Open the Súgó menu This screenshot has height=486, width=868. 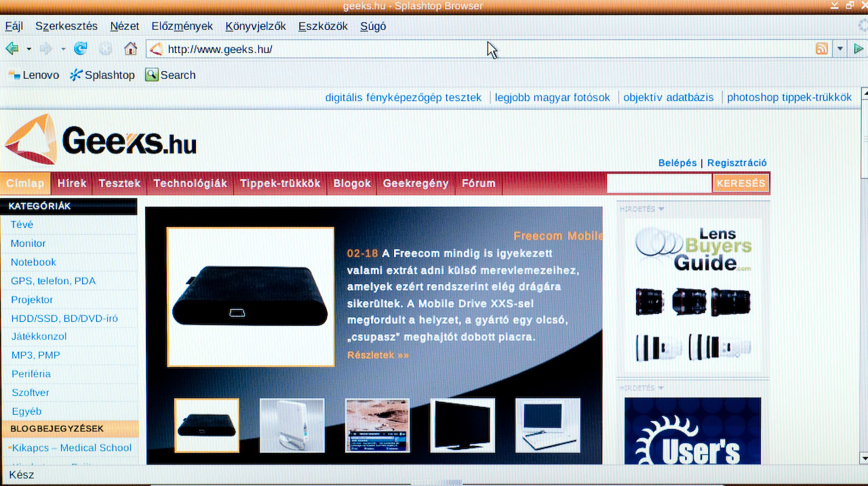coord(373,26)
